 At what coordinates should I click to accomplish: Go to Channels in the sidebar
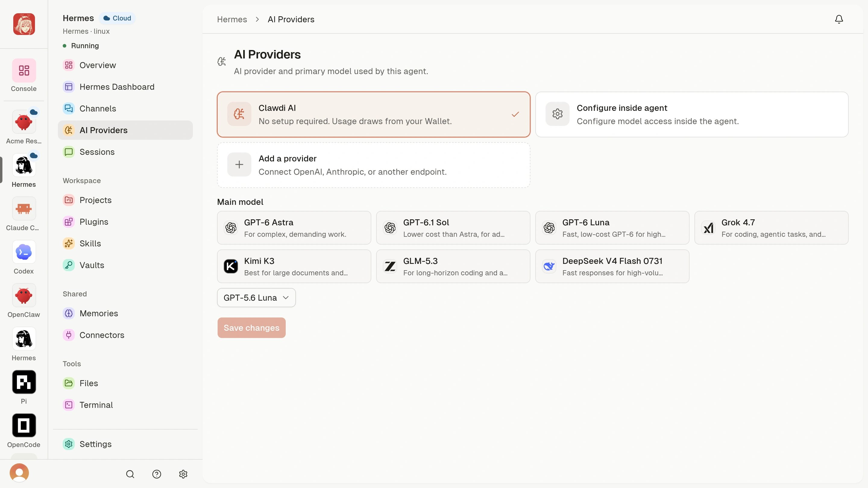(125, 108)
